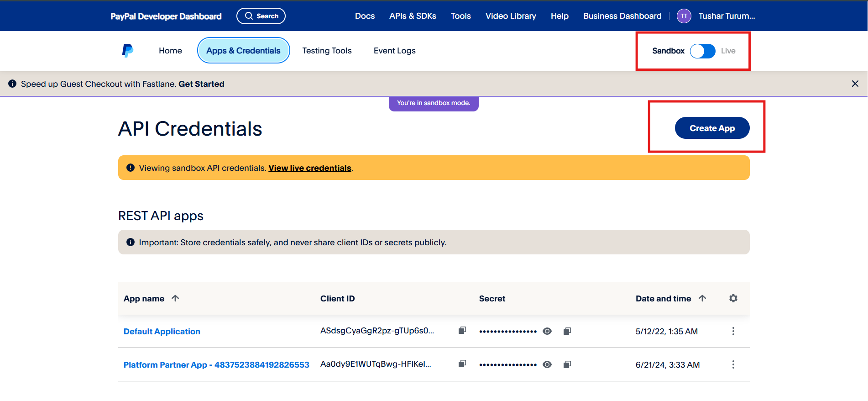Copy the Default Application secret
868x401 pixels.
point(567,331)
